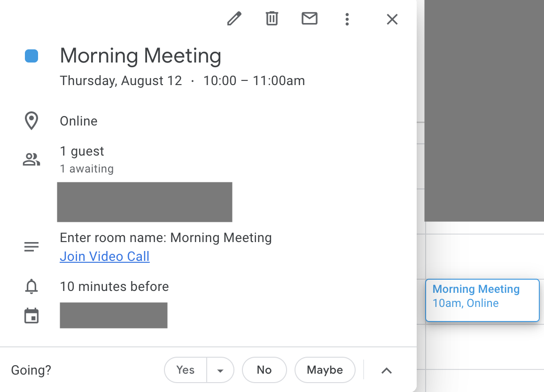Click the Going? label
This screenshot has width=544, height=392.
(31, 370)
